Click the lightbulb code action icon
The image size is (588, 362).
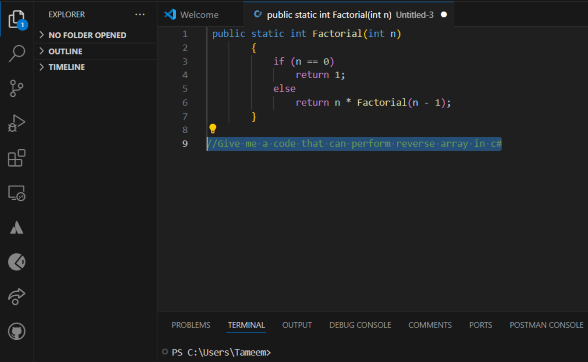(x=213, y=129)
